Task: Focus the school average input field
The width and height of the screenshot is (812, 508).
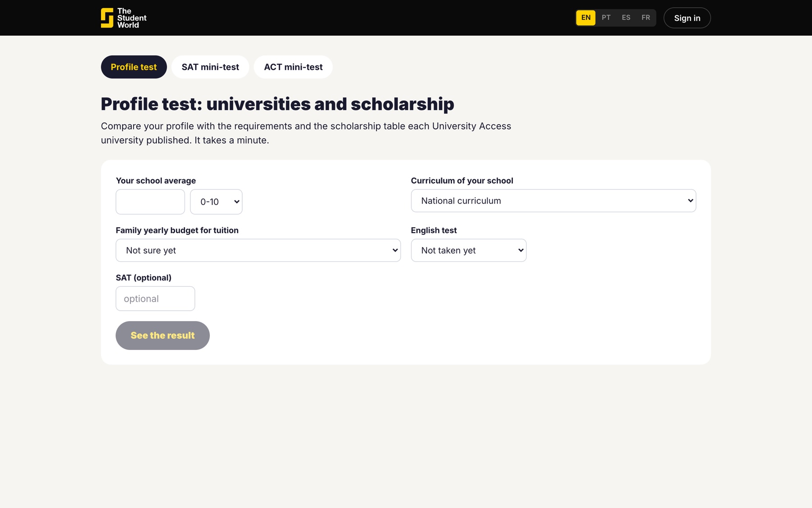Action: tap(150, 202)
